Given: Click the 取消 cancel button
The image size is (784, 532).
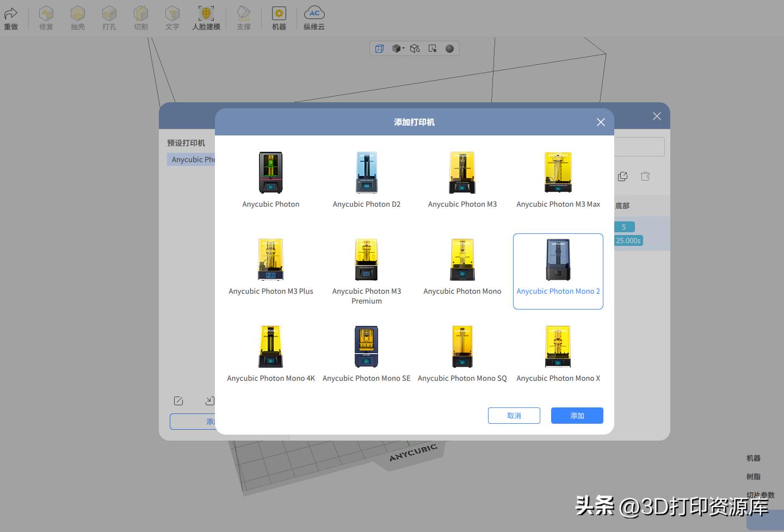Looking at the screenshot, I should (x=514, y=415).
